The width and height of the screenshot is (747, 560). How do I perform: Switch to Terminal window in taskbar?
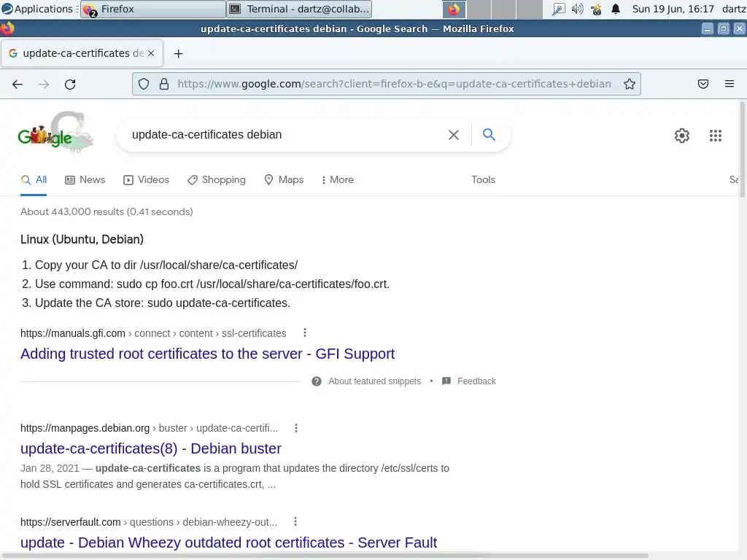(x=299, y=9)
